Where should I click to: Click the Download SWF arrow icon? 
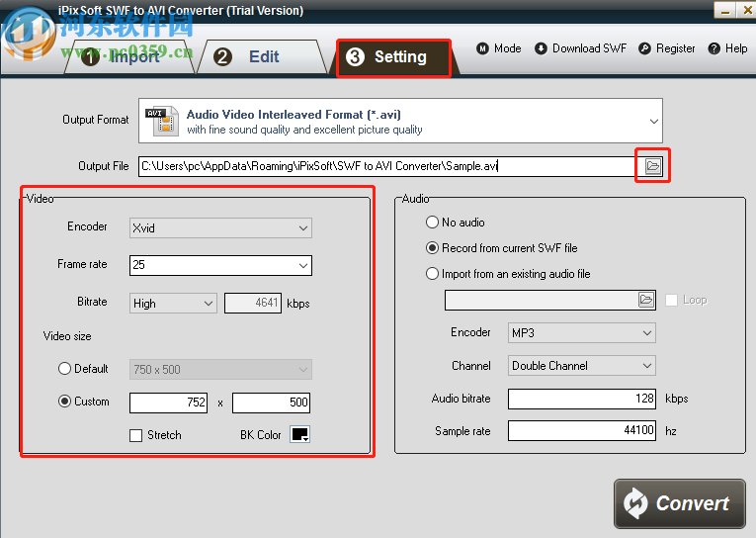pyautogui.click(x=541, y=48)
